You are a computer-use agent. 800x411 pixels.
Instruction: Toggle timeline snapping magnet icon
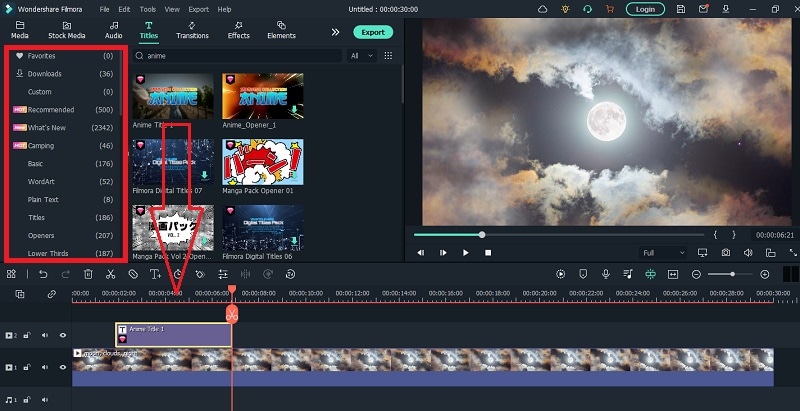tap(651, 274)
